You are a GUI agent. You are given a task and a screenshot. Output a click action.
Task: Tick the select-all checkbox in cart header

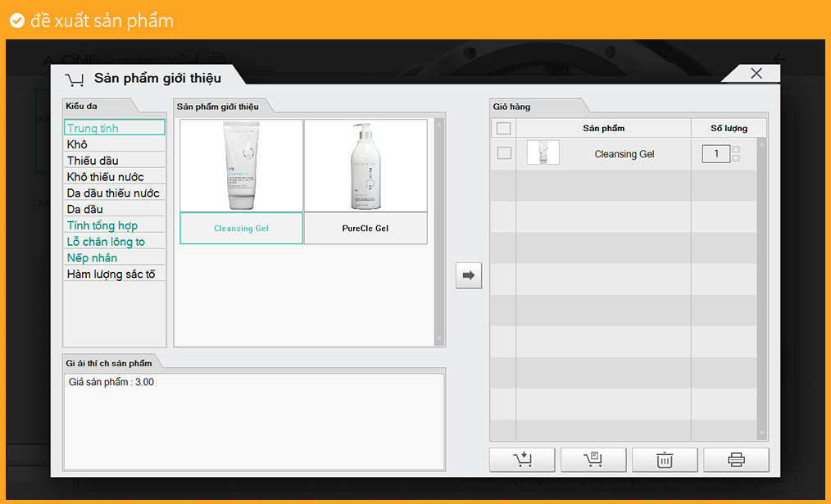coord(503,129)
